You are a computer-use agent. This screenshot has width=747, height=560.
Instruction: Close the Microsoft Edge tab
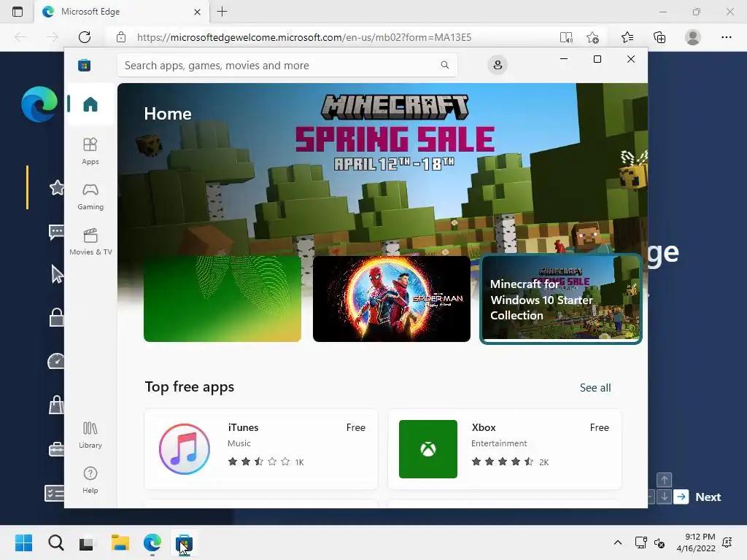click(x=197, y=12)
